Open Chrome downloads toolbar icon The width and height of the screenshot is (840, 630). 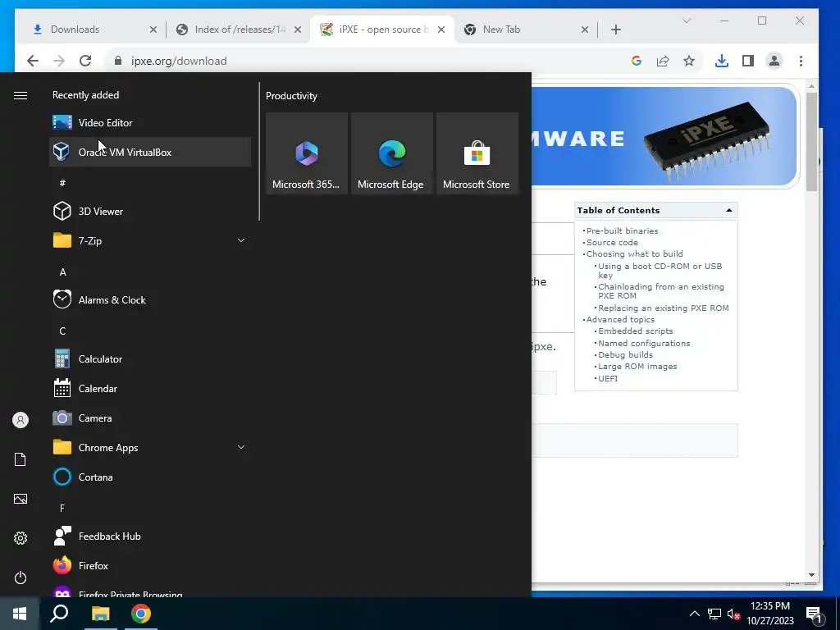pyautogui.click(x=722, y=61)
